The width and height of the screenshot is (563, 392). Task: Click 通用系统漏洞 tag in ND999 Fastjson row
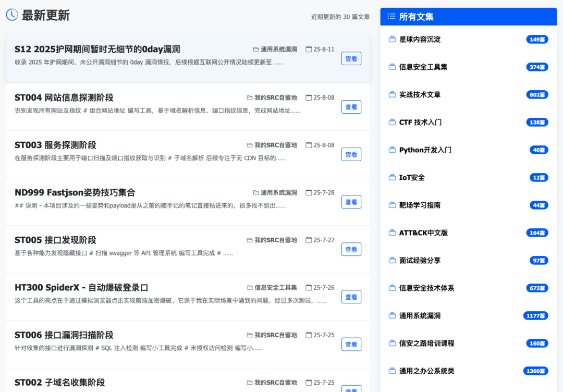click(x=278, y=193)
